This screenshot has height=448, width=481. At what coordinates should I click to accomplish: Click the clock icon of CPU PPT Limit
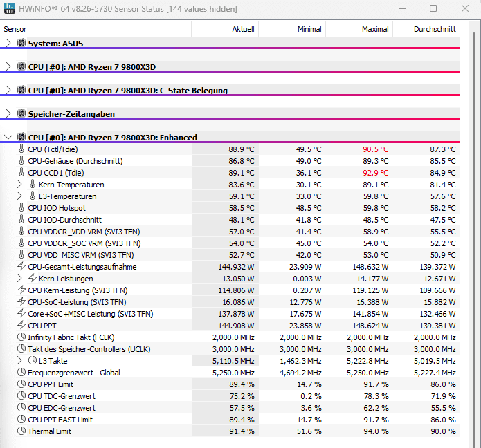21,384
